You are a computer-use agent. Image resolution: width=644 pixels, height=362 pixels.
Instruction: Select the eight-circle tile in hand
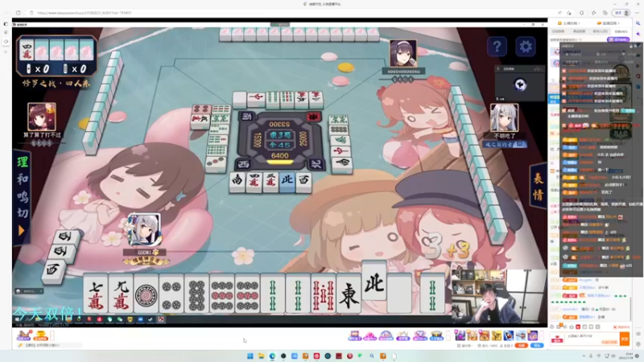click(196, 294)
